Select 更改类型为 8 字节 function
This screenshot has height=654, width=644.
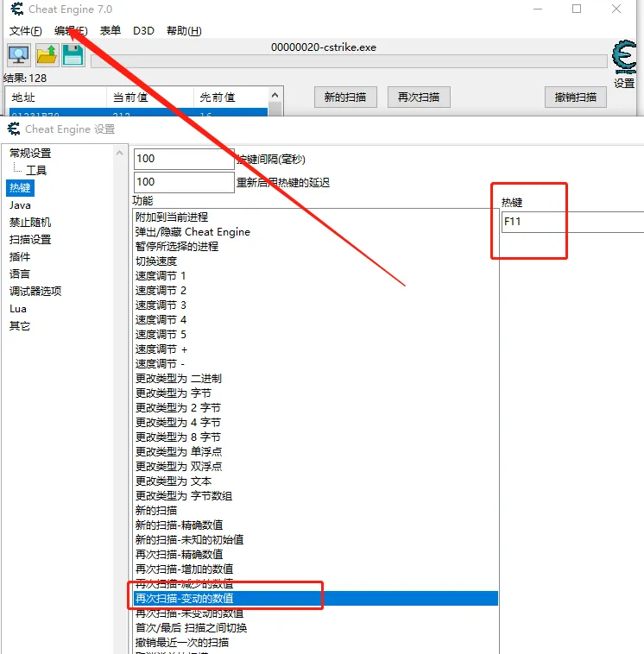pos(316,437)
